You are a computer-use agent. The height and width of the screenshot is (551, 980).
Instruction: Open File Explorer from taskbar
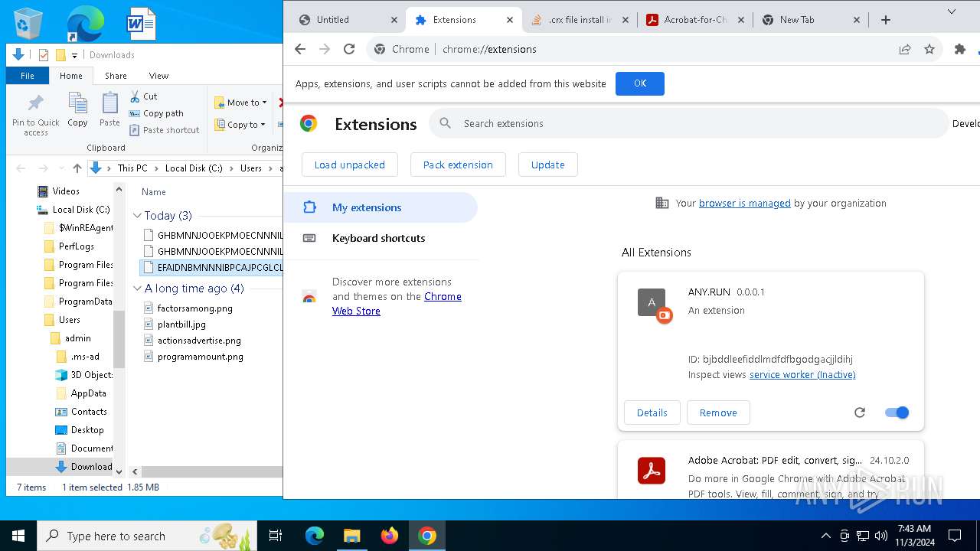(x=351, y=536)
